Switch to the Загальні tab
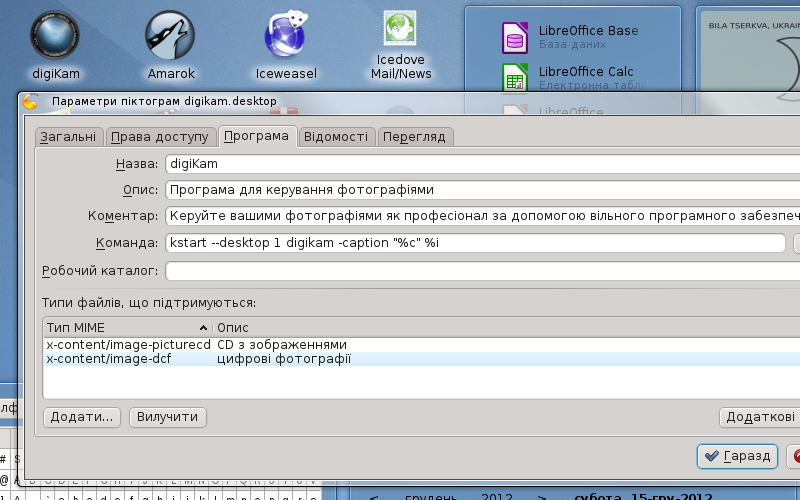This screenshot has width=800, height=500. pyautogui.click(x=68, y=137)
